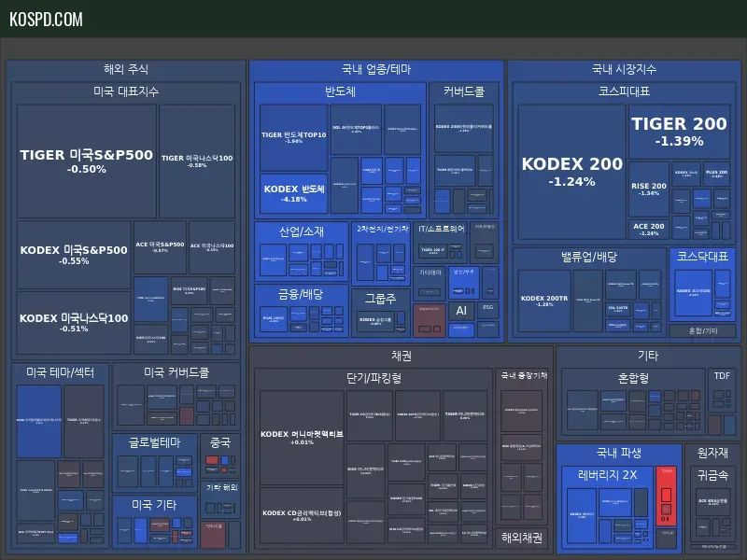
Task: Select the ESG group box
Action: (487, 310)
